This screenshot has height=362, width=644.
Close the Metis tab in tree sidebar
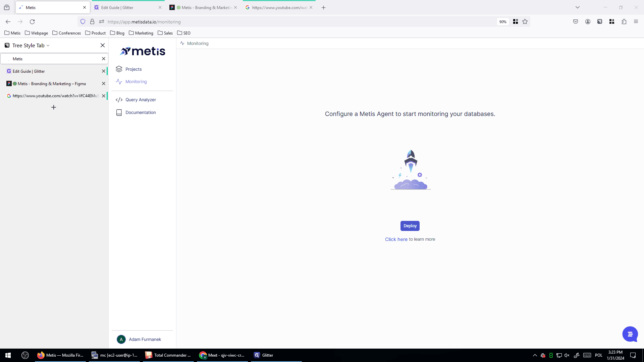[x=104, y=59]
